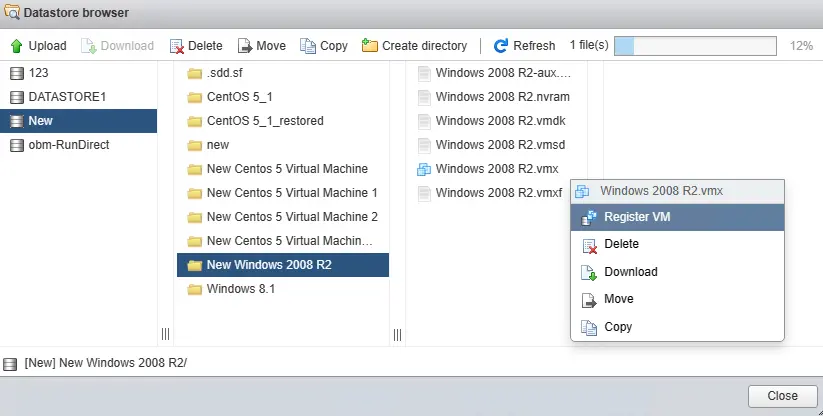Click the Move toolbar icon
The width and height of the screenshot is (823, 416).
point(245,46)
